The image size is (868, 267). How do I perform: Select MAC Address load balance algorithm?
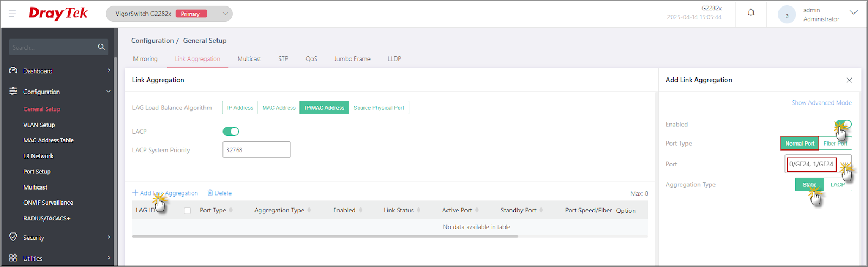[x=279, y=108]
